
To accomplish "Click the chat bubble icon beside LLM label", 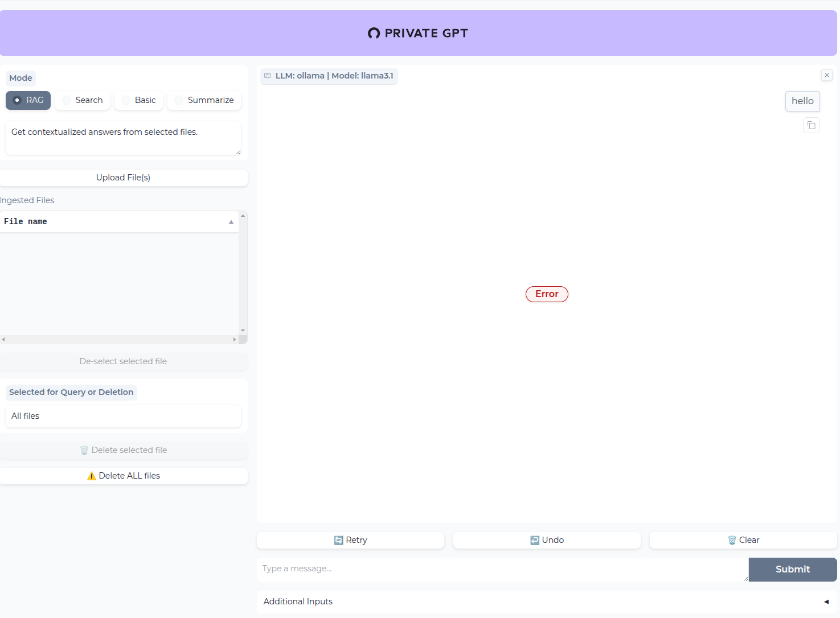I will [268, 76].
